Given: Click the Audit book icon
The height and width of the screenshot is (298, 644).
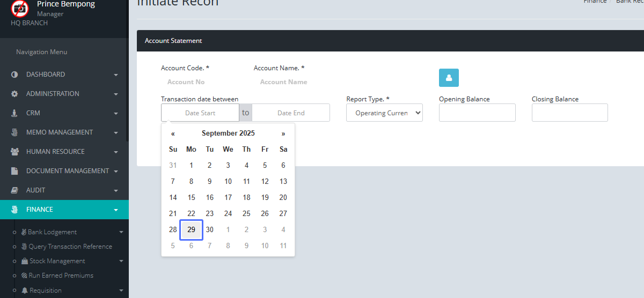Looking at the screenshot, I should click(x=14, y=190).
